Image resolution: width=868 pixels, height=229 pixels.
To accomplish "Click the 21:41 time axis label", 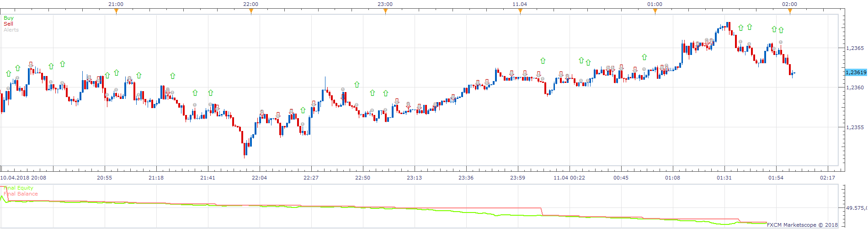I will [x=208, y=178].
